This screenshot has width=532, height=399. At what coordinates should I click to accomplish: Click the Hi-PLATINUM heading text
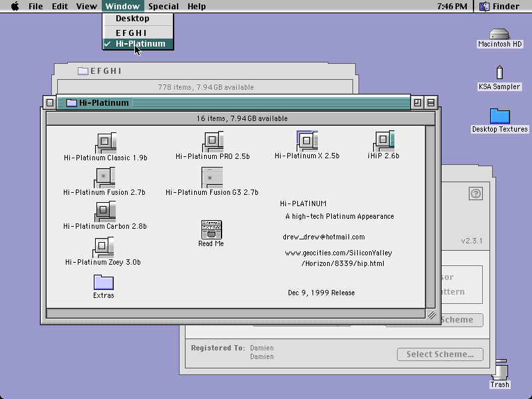(x=303, y=203)
